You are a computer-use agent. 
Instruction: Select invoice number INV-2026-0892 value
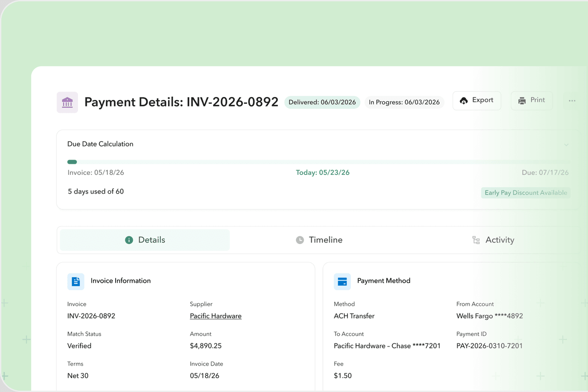coord(91,316)
